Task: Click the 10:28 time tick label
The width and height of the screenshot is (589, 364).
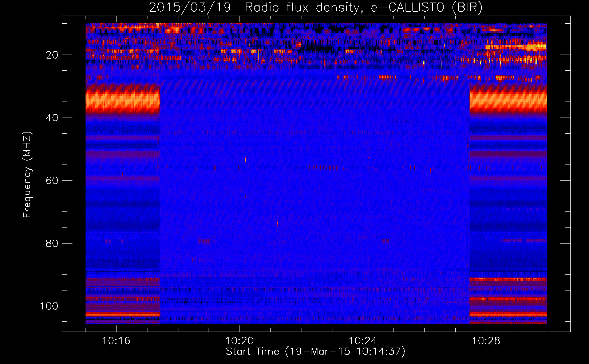Action: pyautogui.click(x=486, y=341)
